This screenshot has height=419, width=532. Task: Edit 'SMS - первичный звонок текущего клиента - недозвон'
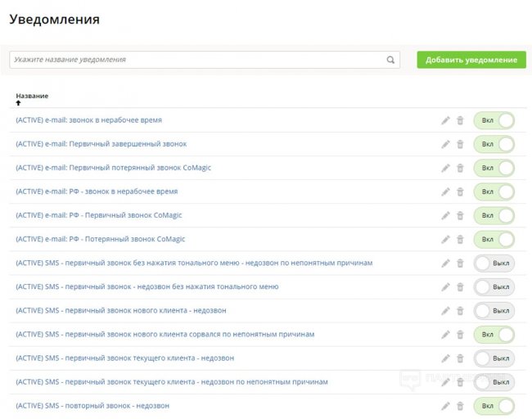(x=445, y=358)
